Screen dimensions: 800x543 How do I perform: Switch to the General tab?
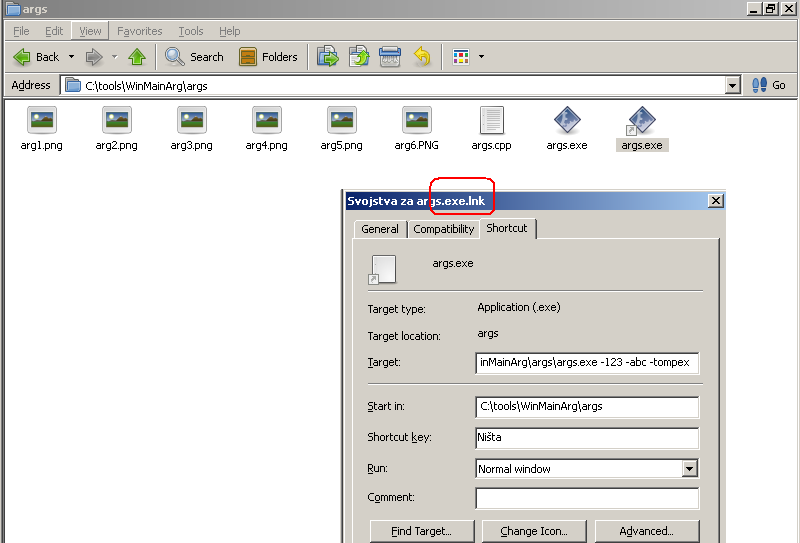coord(380,229)
